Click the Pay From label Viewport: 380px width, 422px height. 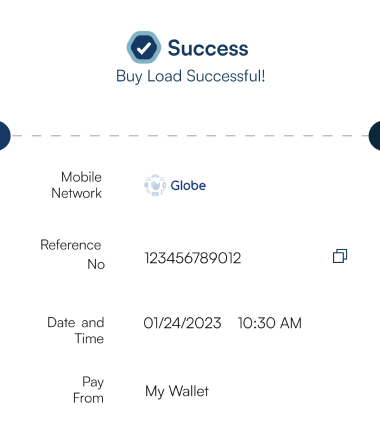coord(88,390)
